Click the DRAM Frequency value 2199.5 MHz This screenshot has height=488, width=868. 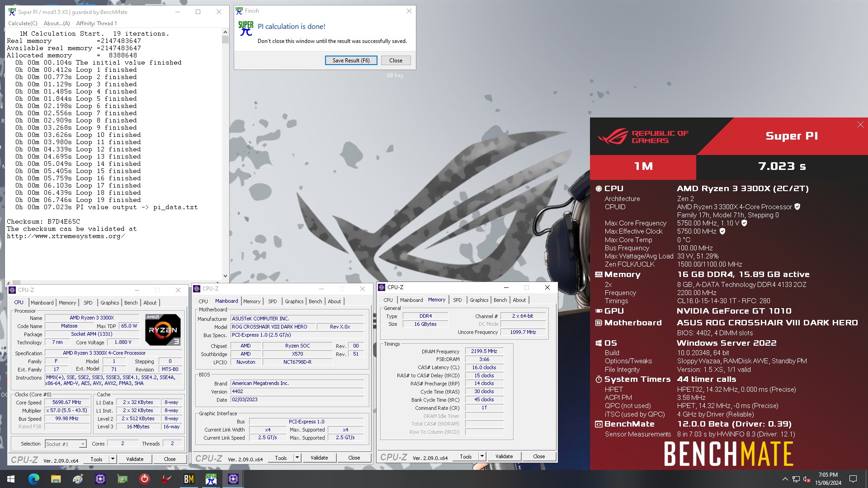[484, 351]
